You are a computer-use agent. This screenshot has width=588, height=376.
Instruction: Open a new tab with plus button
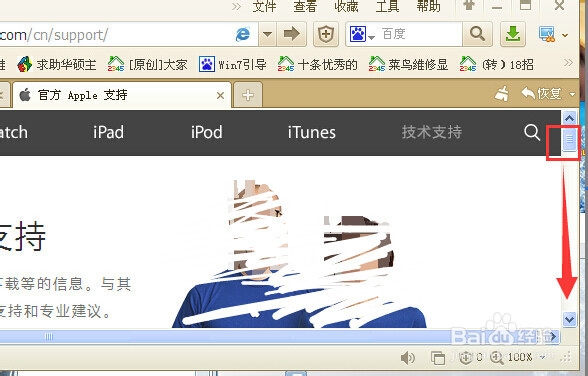click(248, 95)
